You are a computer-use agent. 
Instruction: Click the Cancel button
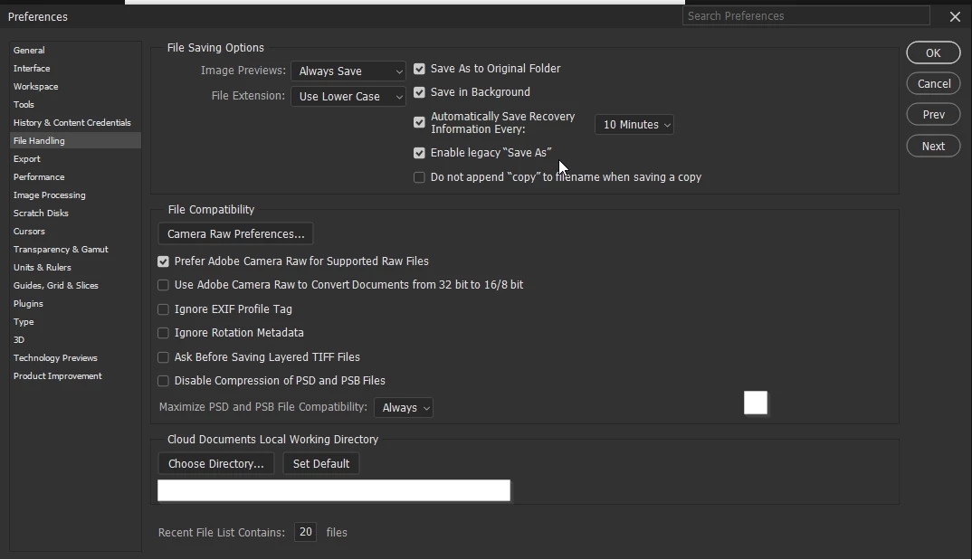(x=933, y=83)
